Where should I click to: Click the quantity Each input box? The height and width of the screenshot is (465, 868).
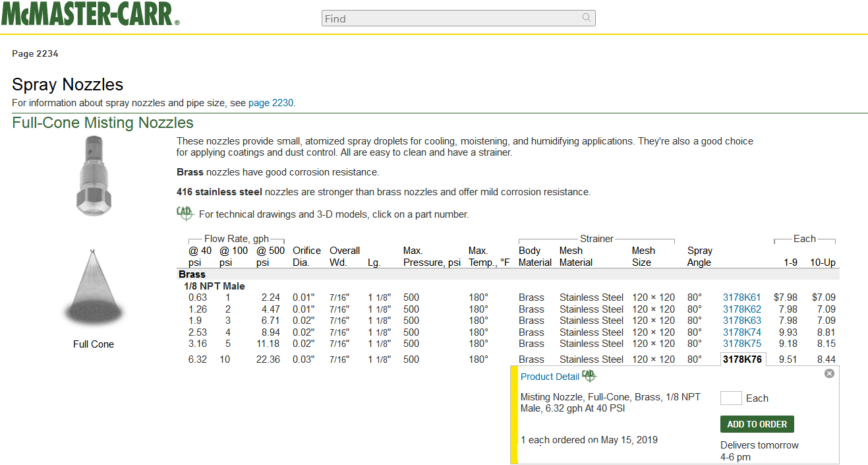click(x=731, y=398)
